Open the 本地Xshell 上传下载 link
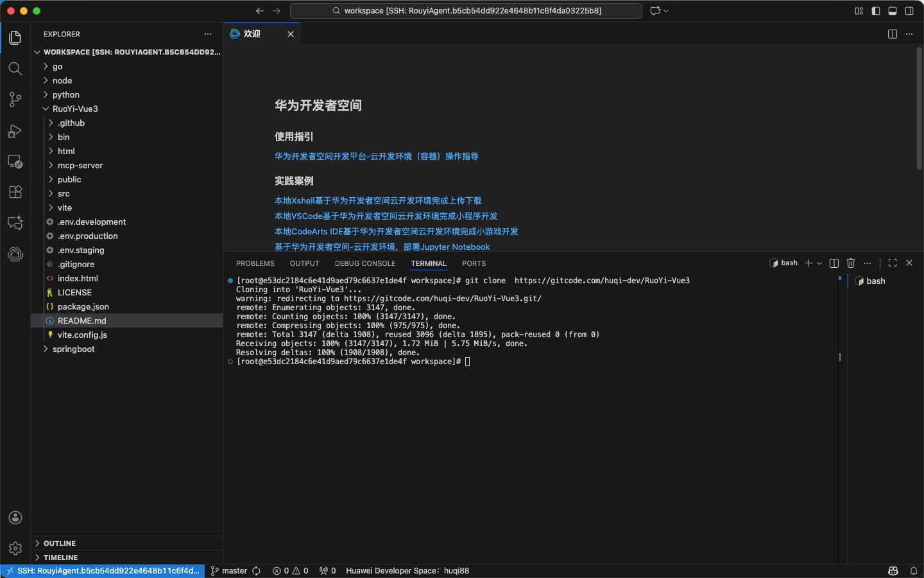Screen dimensions: 924x578 tap(378, 201)
